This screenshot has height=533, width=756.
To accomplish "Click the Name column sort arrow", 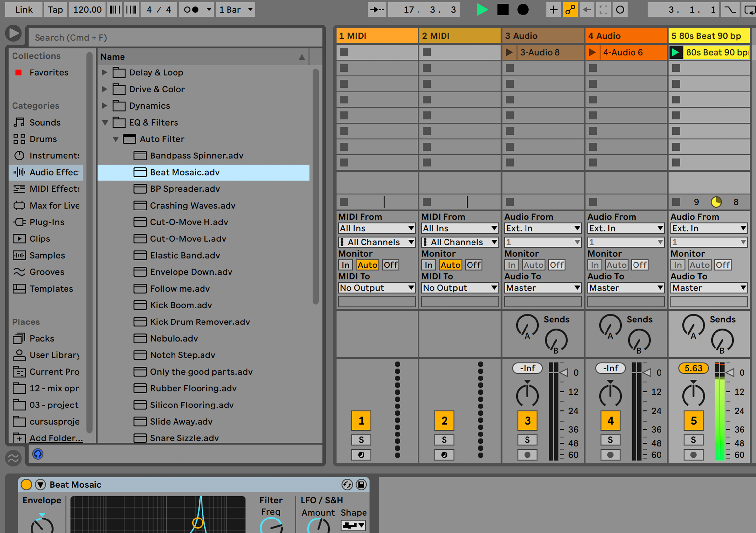I will tap(302, 57).
